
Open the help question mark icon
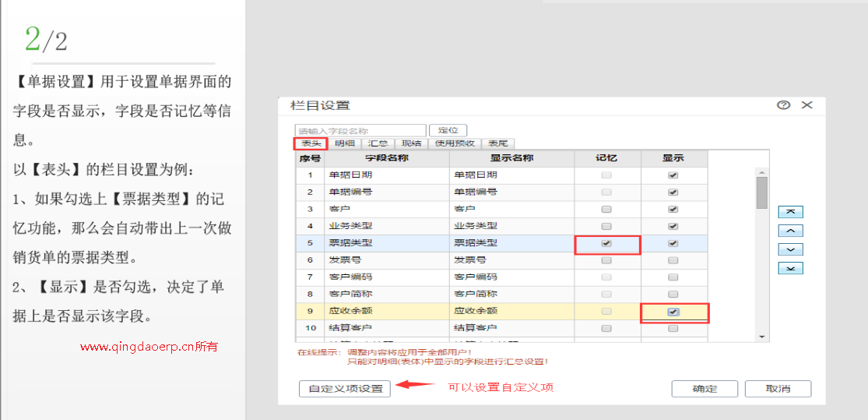coord(784,105)
